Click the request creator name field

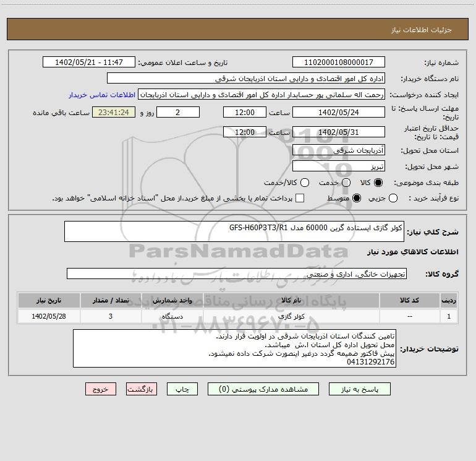[x=261, y=95]
